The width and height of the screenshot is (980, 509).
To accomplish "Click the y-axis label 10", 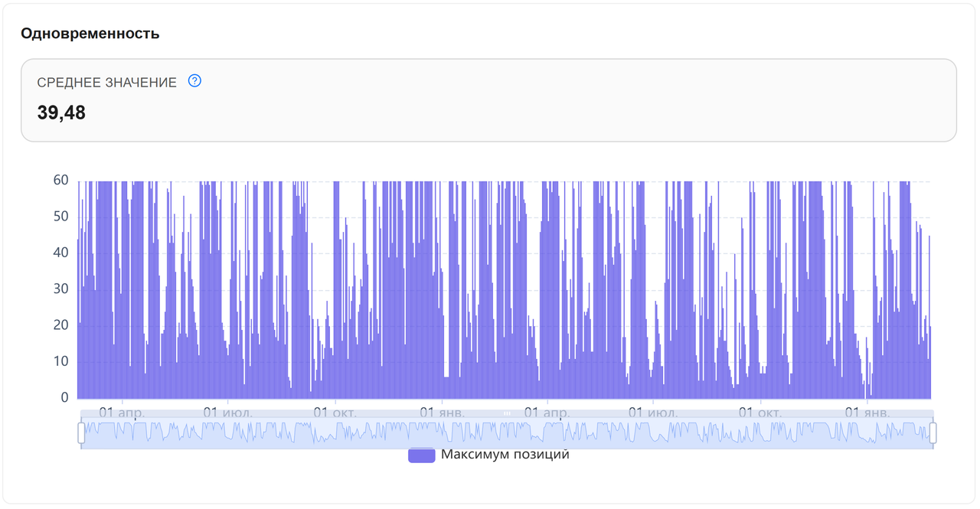I will click(60, 361).
